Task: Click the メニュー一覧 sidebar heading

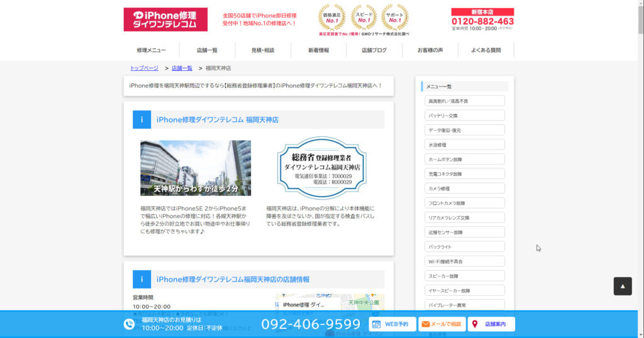Action: pos(465,87)
